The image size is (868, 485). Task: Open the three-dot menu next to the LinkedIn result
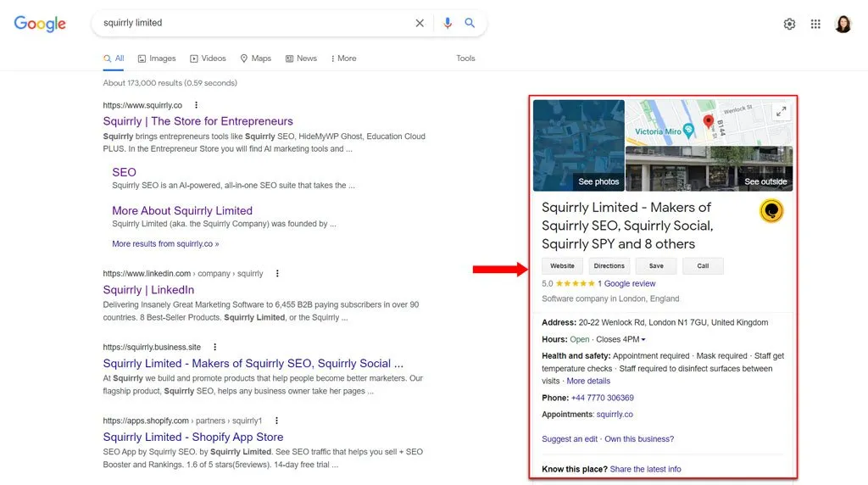[x=277, y=274]
